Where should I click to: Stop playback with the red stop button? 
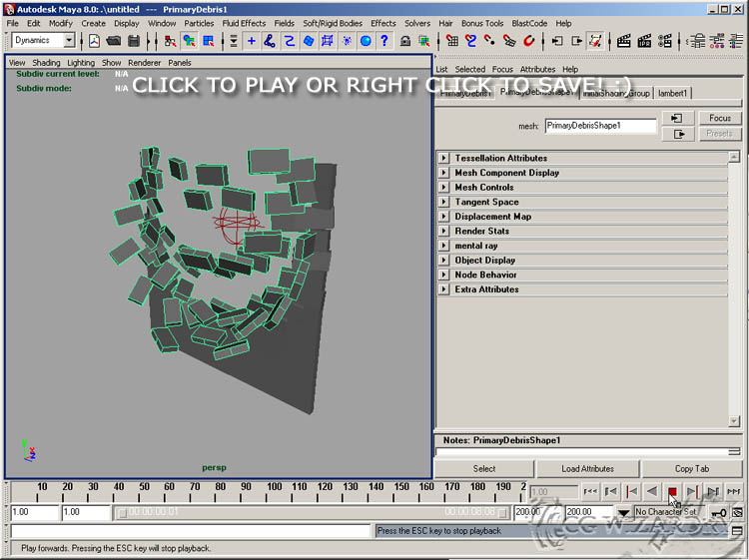click(673, 491)
